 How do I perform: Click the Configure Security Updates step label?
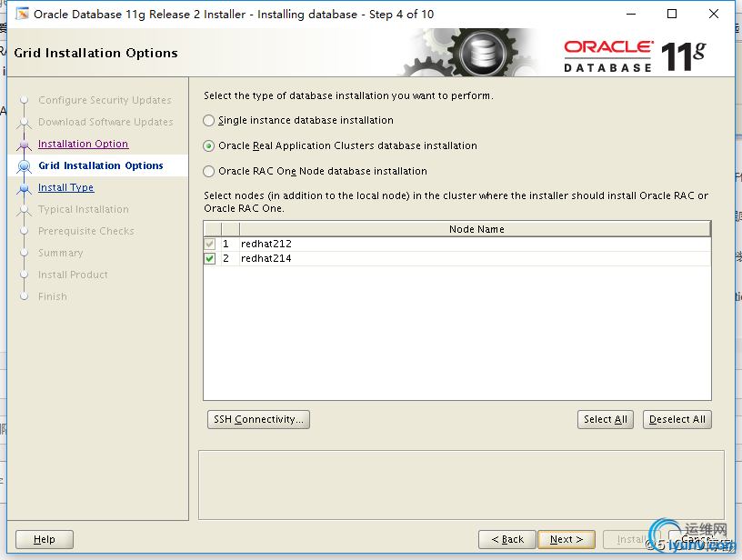coord(105,100)
